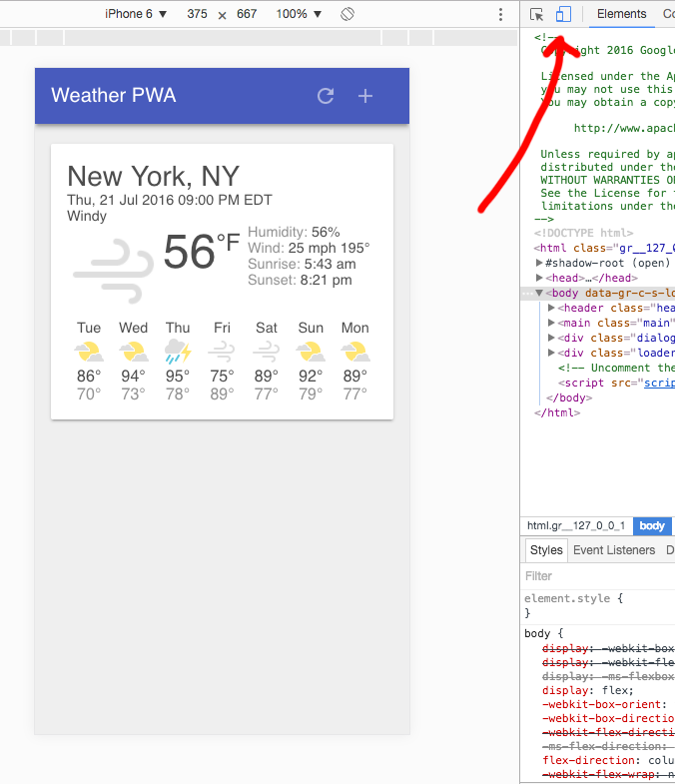
Task: Click the New York, NY heading
Action: (153, 176)
